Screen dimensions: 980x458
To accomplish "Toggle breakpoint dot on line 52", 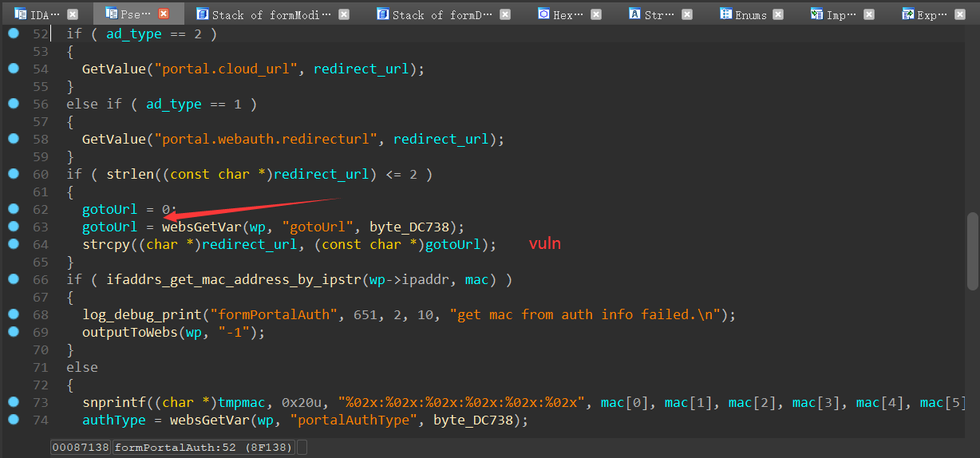I will point(14,33).
